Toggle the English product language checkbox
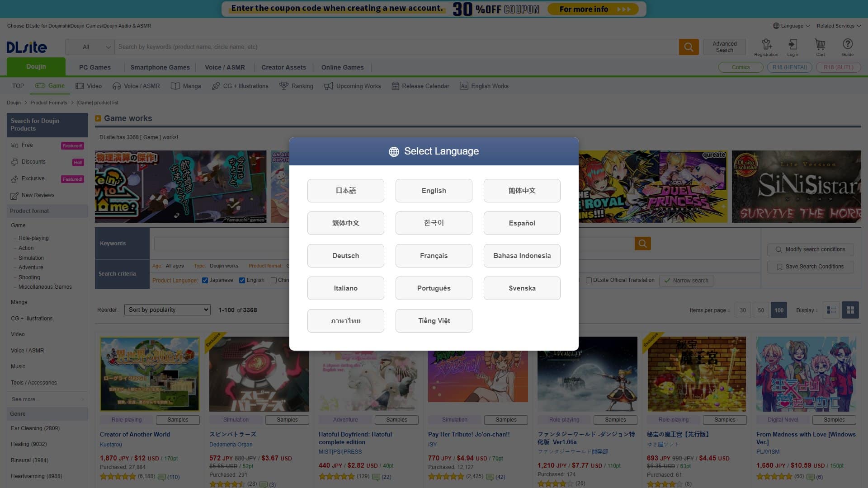 tap(242, 281)
